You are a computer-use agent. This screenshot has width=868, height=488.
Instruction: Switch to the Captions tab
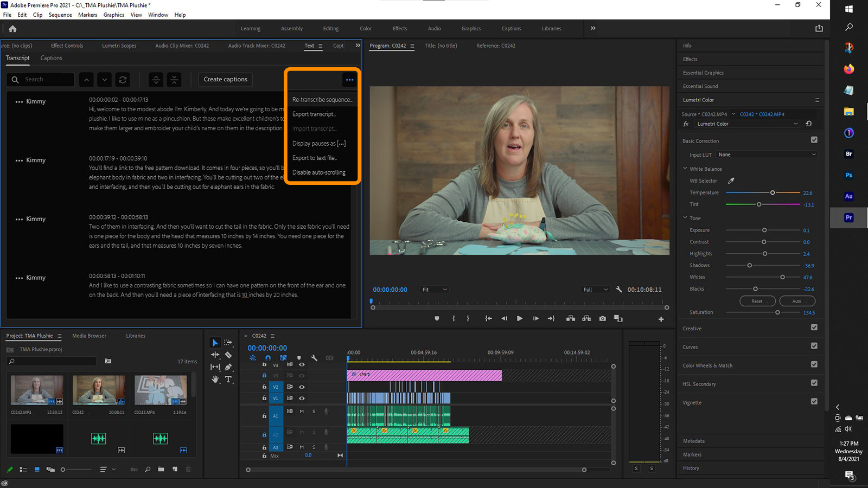click(51, 58)
